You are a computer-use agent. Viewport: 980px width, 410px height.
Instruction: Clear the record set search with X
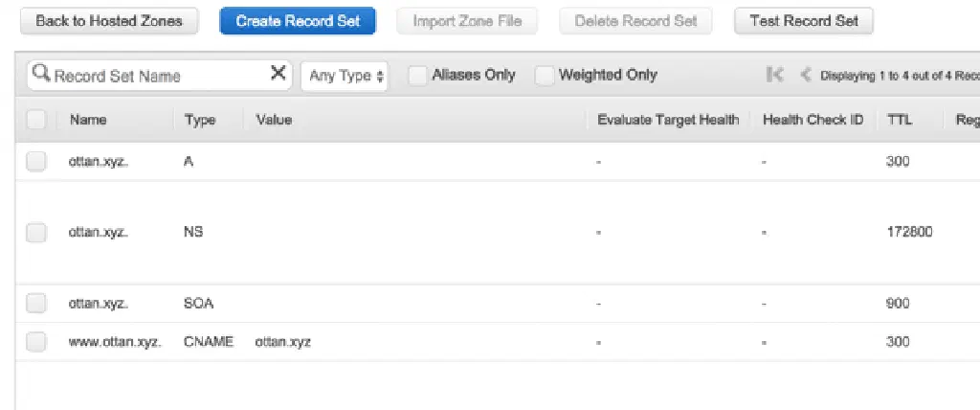pos(278,74)
